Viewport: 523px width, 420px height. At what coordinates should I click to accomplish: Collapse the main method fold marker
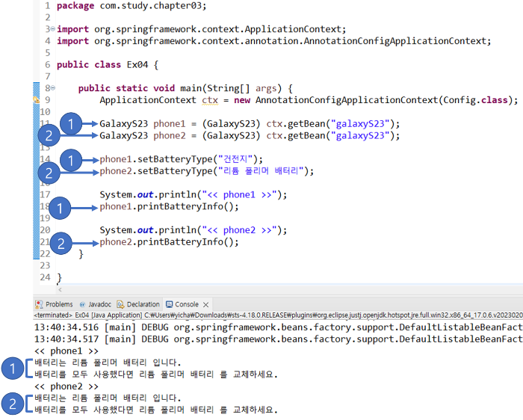(53, 88)
